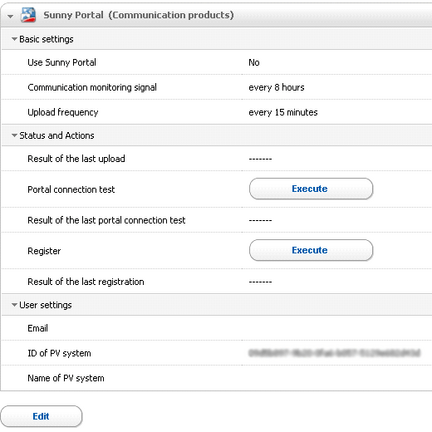Select the 'Sunny Portal (Communication products)' title
Screen dimensions: 432x432
click(x=139, y=15)
